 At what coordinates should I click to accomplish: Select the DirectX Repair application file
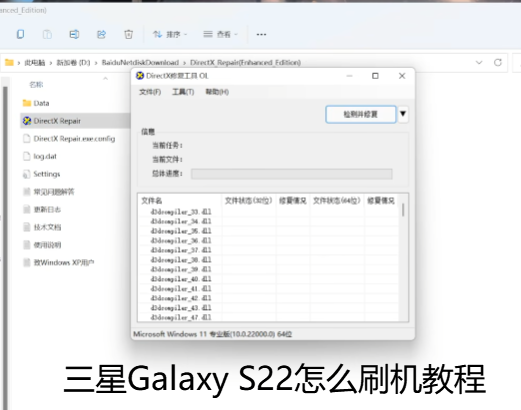(x=75, y=121)
